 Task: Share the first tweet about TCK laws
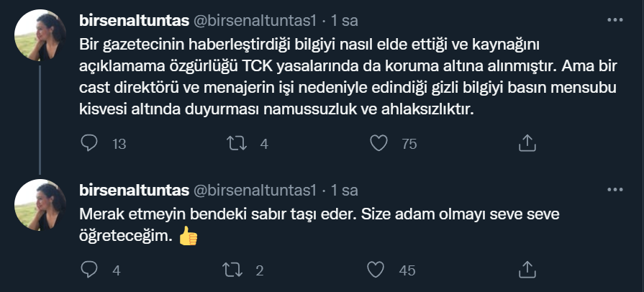click(x=527, y=143)
